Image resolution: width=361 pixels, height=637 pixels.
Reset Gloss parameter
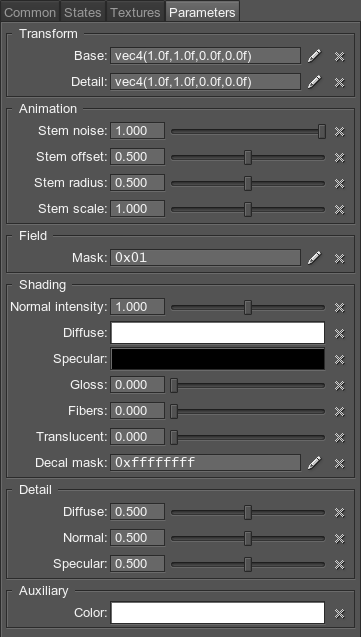point(339,386)
